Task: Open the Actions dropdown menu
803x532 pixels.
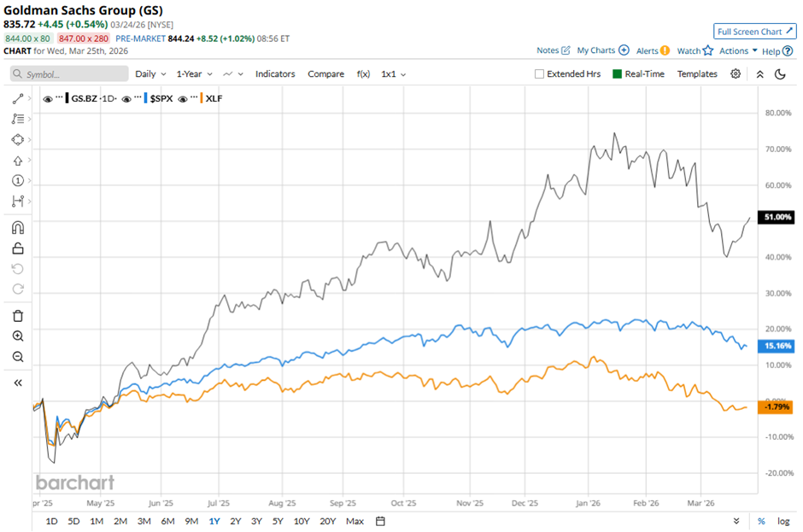Action: pyautogui.click(x=738, y=50)
